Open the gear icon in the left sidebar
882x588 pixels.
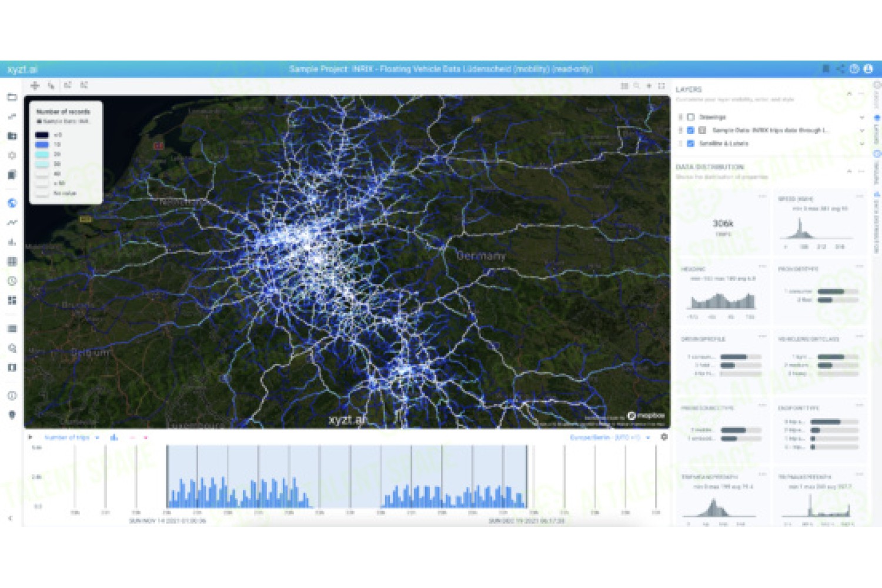coord(12,155)
